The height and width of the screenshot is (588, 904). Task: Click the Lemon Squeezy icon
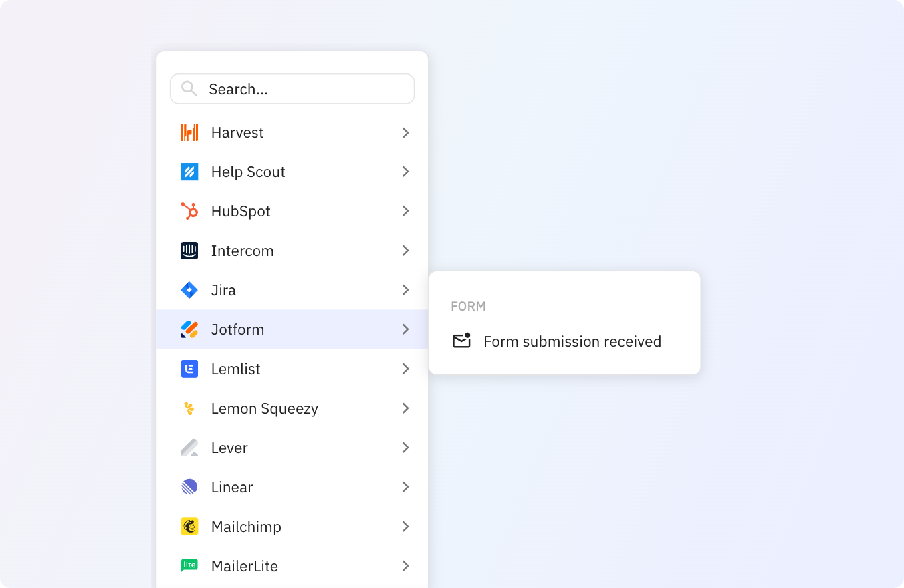coord(189,408)
